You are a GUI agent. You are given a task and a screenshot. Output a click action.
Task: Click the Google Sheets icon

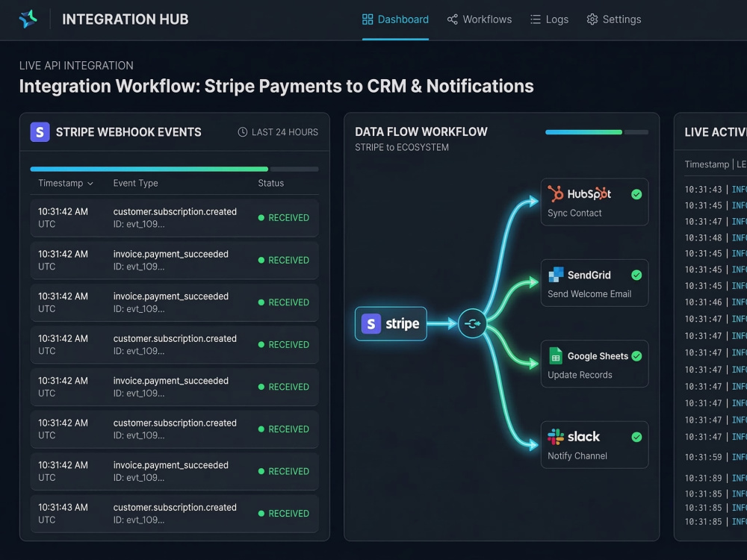[x=556, y=355]
